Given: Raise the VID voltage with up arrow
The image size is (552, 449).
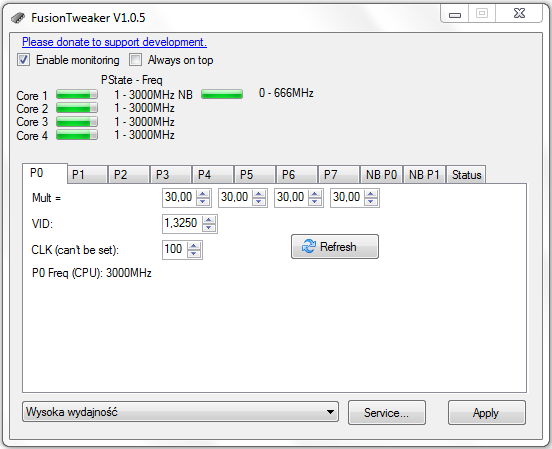Looking at the screenshot, I should (x=209, y=220).
